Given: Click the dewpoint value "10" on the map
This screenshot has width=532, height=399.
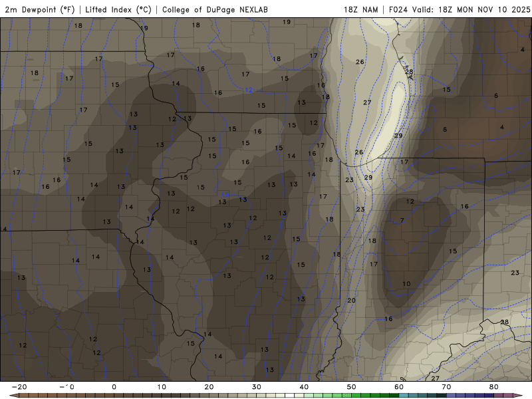Looking at the screenshot, I should 406,284.
